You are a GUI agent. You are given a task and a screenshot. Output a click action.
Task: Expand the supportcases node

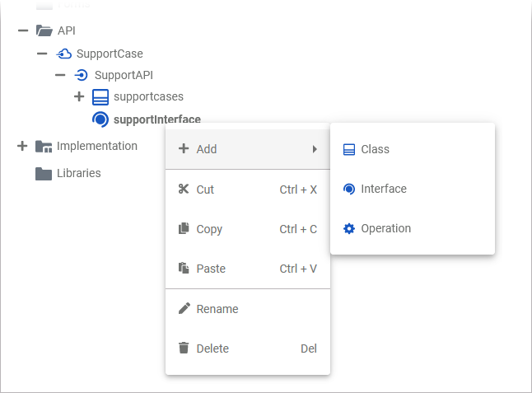79,96
